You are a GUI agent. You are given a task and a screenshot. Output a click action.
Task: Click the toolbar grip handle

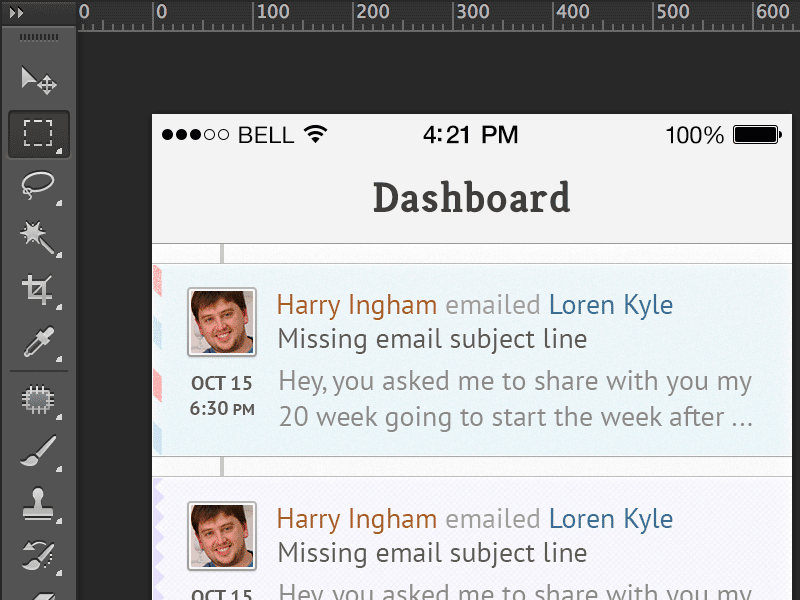pyautogui.click(x=39, y=37)
